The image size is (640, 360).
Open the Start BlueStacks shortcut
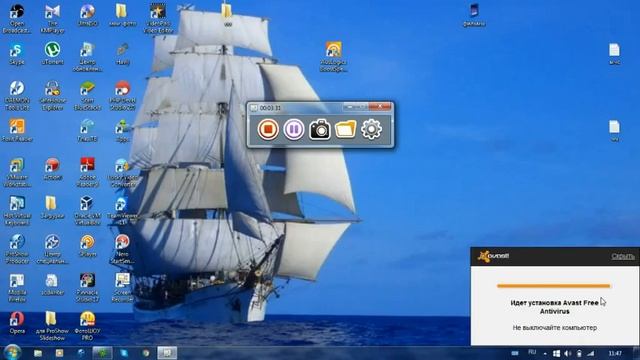coord(87,96)
